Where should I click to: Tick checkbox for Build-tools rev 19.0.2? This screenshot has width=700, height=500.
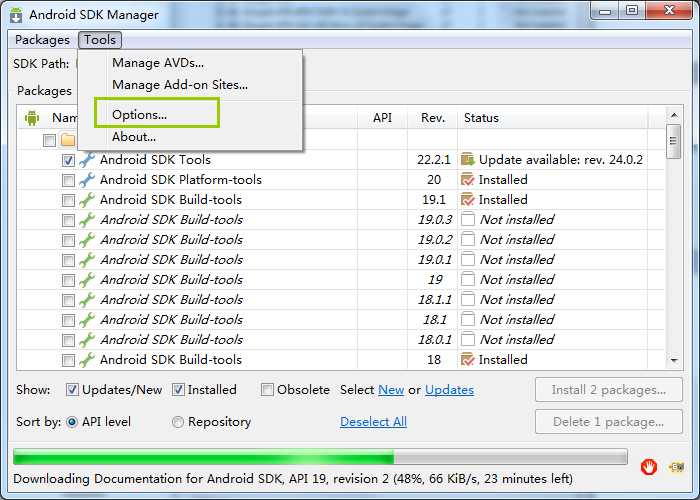click(x=68, y=241)
